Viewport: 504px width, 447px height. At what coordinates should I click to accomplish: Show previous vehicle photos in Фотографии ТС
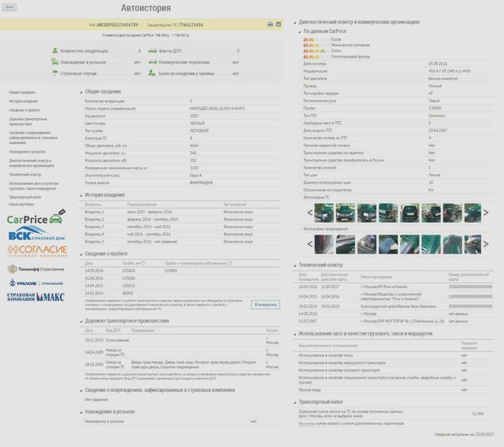click(x=309, y=212)
